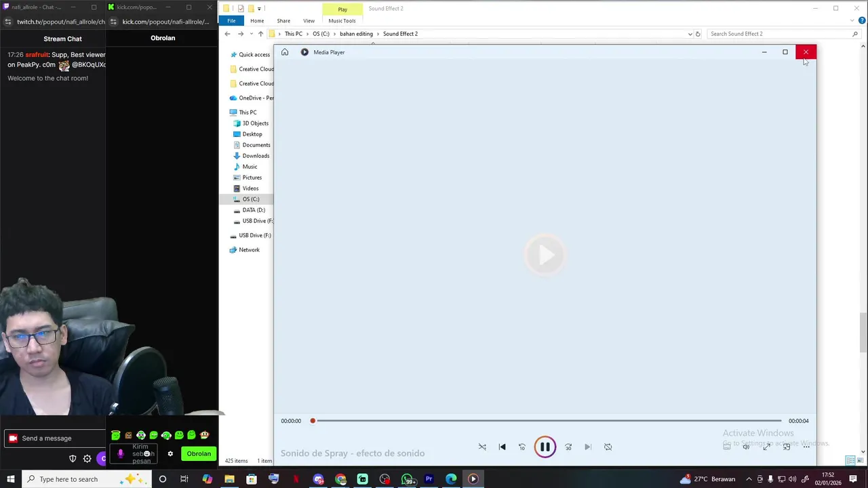Switch to Home ribbon tab
The width and height of the screenshot is (868, 488).
257,20
